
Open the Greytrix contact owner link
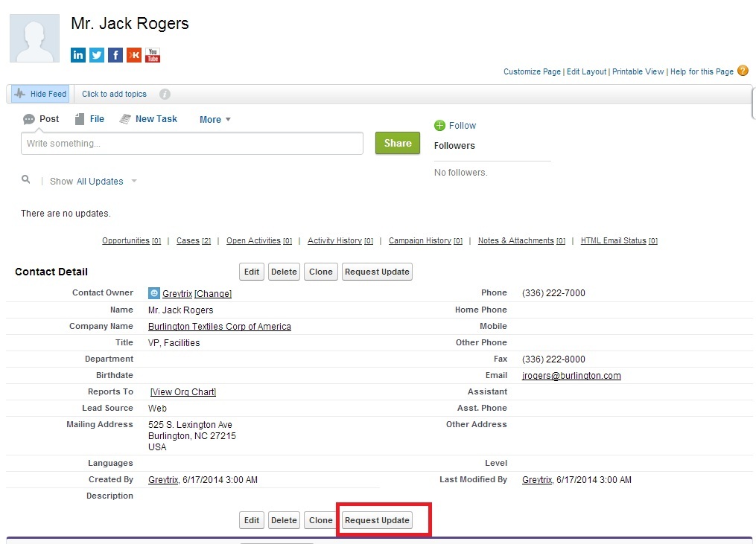coord(177,293)
